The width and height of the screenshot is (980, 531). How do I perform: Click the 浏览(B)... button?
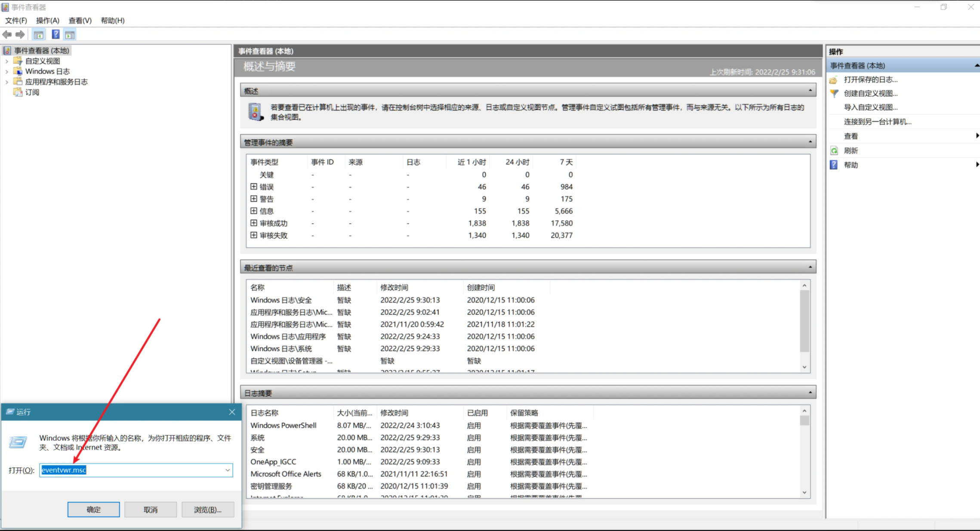point(207,509)
